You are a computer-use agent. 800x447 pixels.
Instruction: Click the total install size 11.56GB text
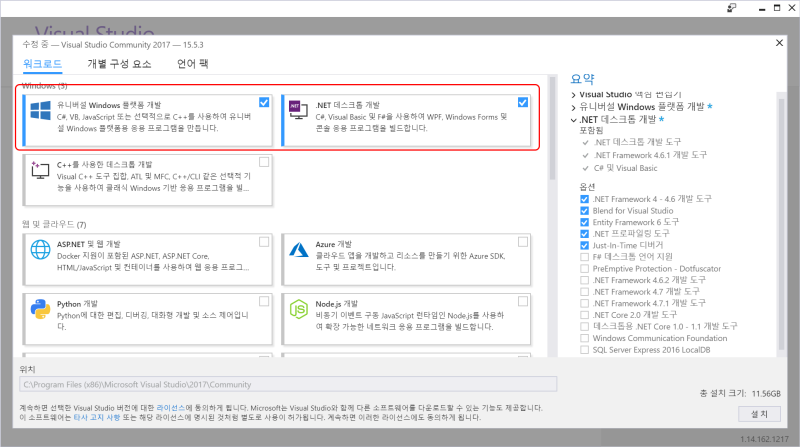(740, 393)
